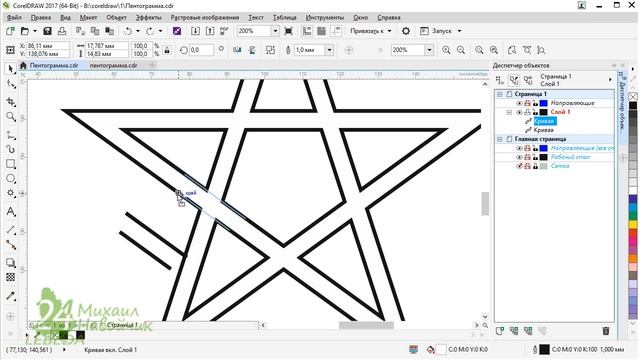Image resolution: width=640 pixels, height=360 pixels.
Task: Click Full-screen preview icon
Action: click(x=289, y=31)
